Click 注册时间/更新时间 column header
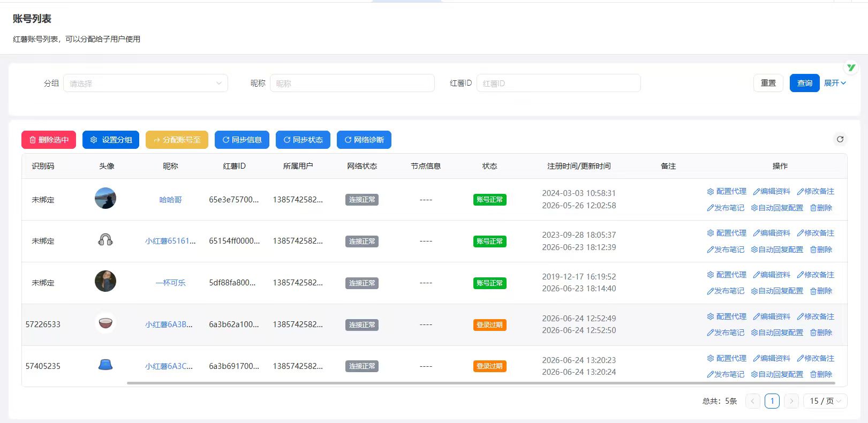 point(579,166)
